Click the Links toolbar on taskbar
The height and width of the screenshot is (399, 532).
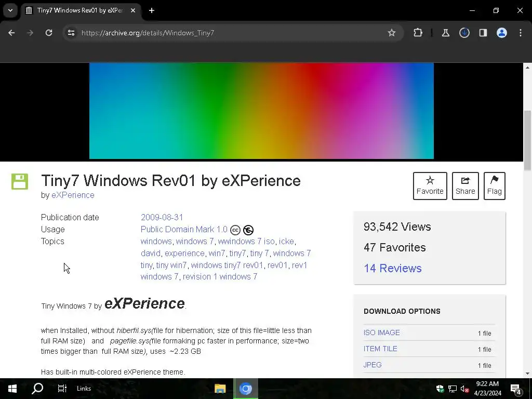(84, 389)
